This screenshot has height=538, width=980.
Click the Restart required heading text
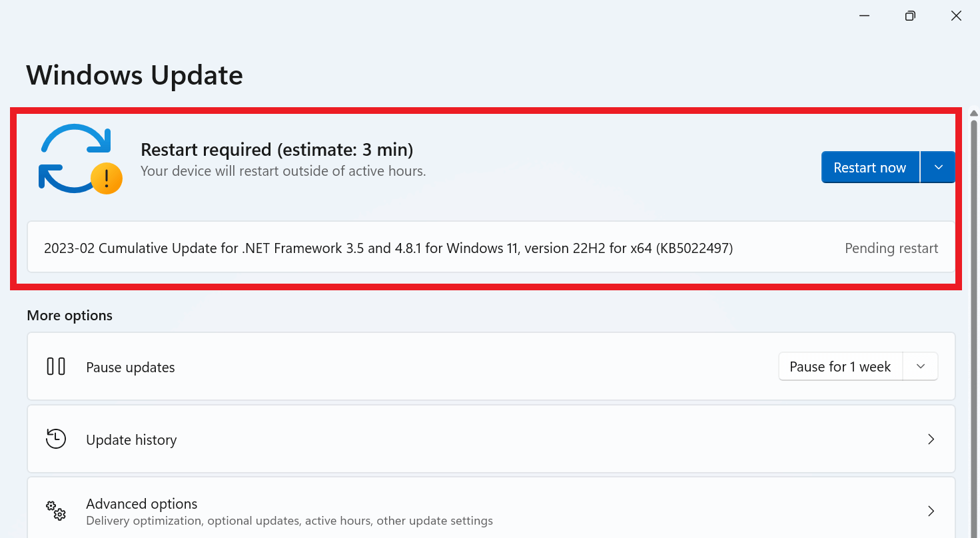[x=277, y=149]
